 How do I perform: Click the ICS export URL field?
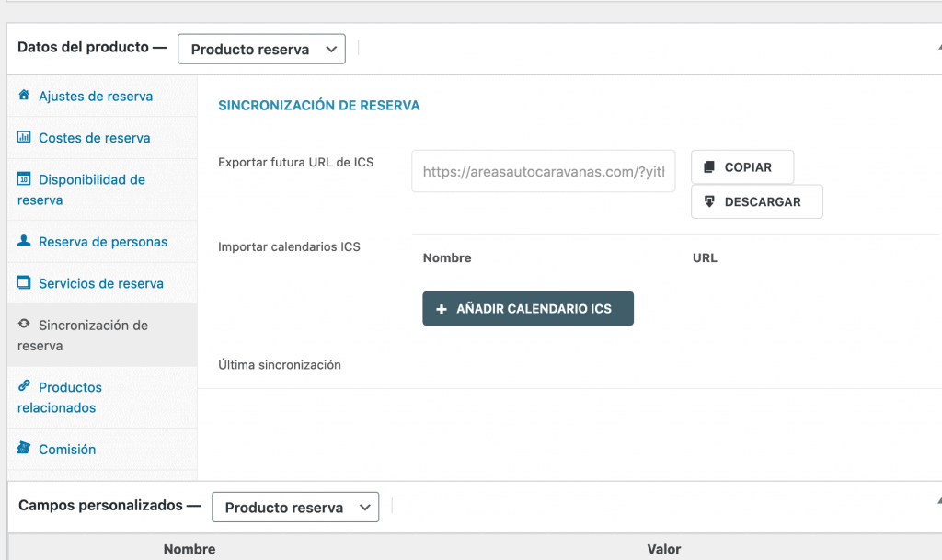pyautogui.click(x=544, y=172)
